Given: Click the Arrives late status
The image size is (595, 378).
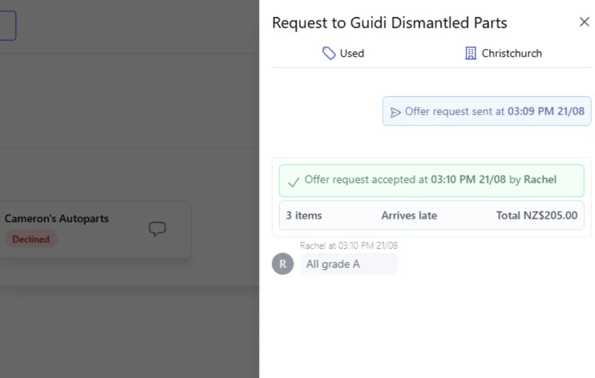Looking at the screenshot, I should tap(409, 215).
